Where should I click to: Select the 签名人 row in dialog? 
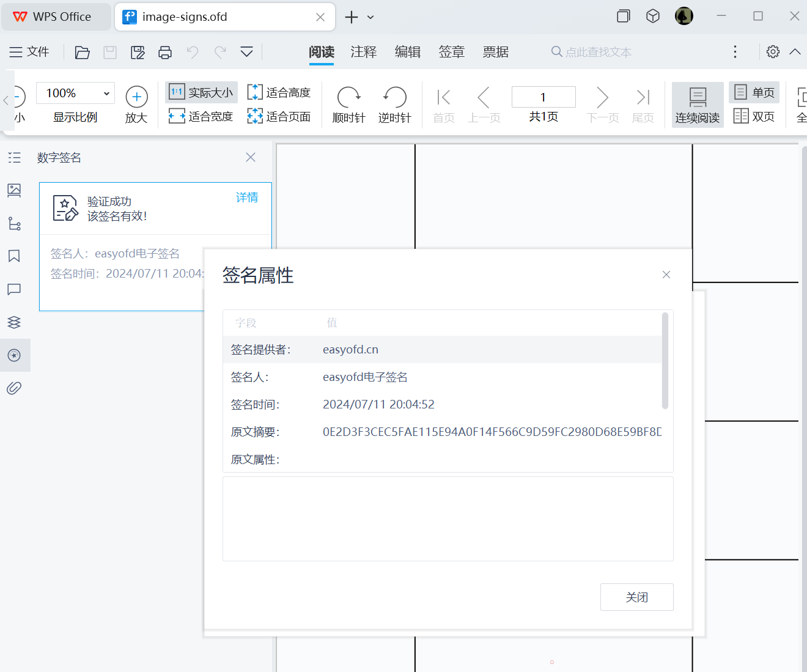(x=443, y=377)
